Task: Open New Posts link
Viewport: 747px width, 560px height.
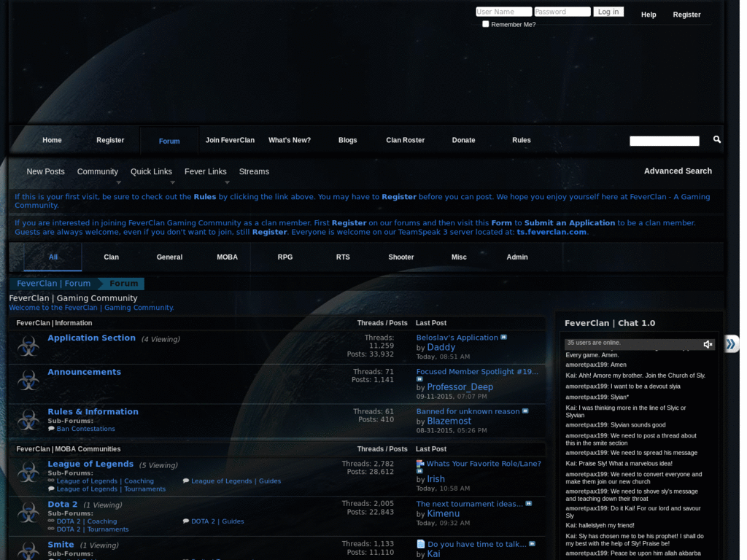Action: (45, 171)
